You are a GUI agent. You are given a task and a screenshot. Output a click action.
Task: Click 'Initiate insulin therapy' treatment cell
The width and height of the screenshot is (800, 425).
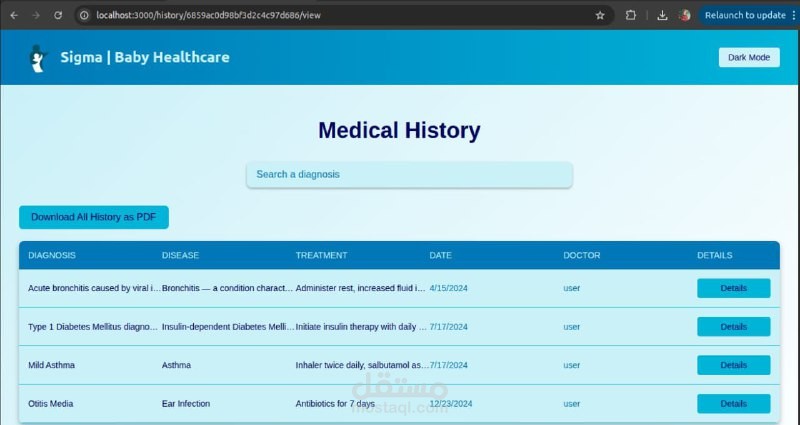pos(361,327)
